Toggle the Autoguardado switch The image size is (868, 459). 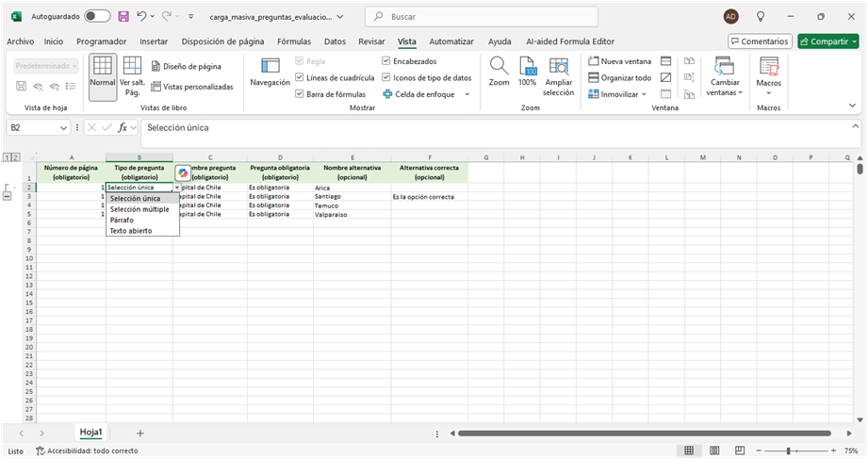pyautogui.click(x=97, y=17)
